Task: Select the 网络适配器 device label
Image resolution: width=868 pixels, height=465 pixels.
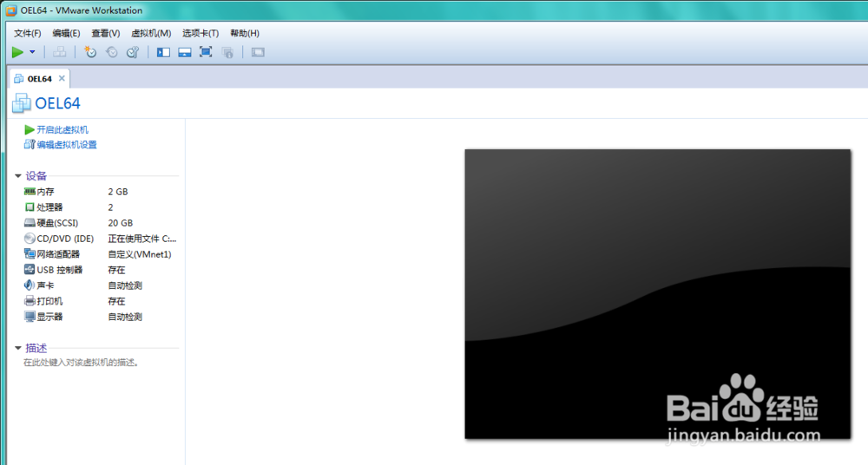Action: pos(58,254)
